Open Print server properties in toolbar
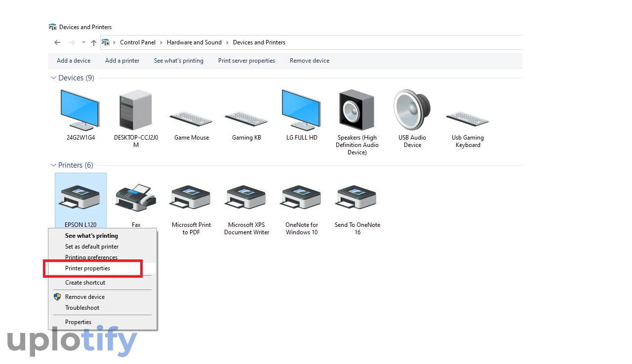The width and height of the screenshot is (632, 364). (247, 61)
